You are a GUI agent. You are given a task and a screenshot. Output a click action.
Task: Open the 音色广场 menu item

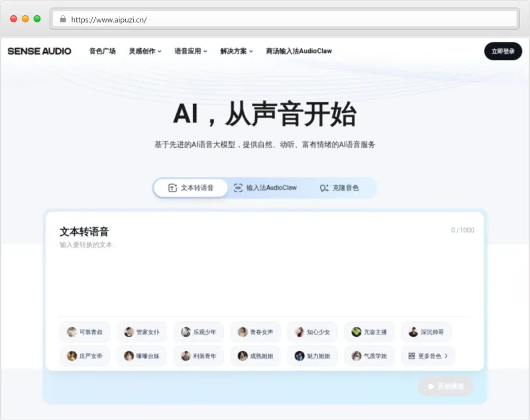(x=103, y=50)
